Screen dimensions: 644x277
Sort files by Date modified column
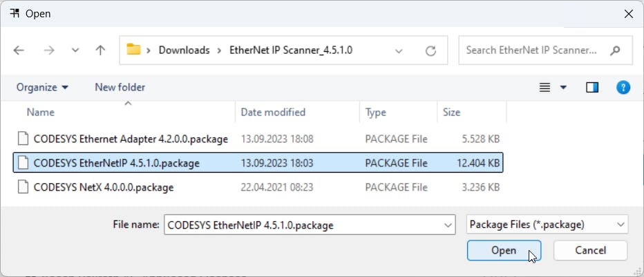[x=273, y=112]
